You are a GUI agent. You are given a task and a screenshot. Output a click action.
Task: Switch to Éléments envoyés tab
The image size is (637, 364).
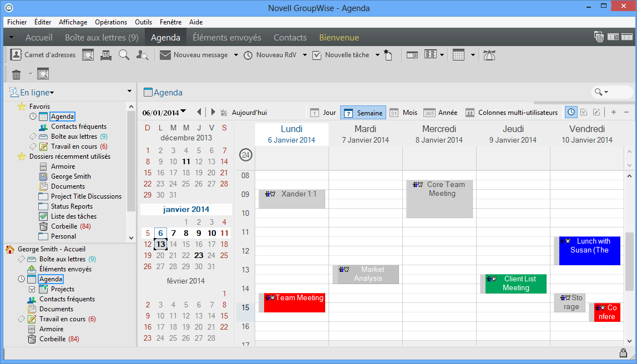pos(227,37)
